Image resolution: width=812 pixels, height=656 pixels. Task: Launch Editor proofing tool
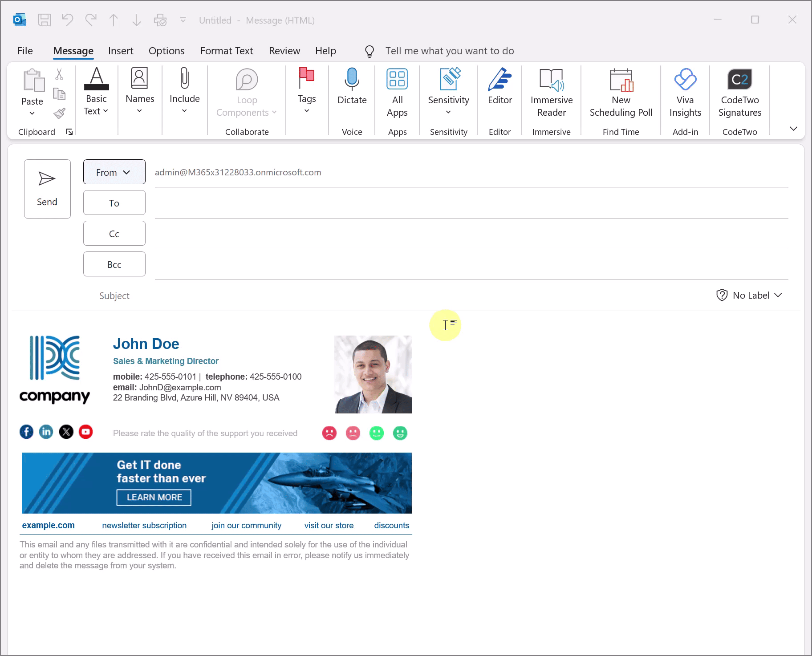tap(499, 86)
